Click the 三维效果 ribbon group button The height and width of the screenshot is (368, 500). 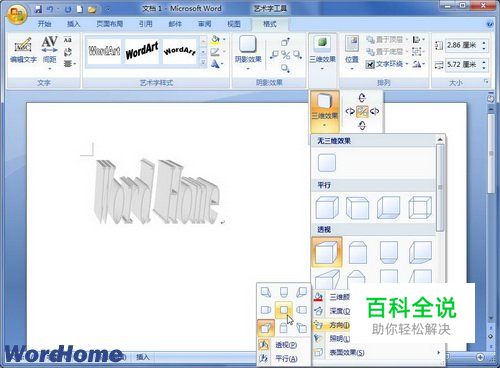point(322,52)
